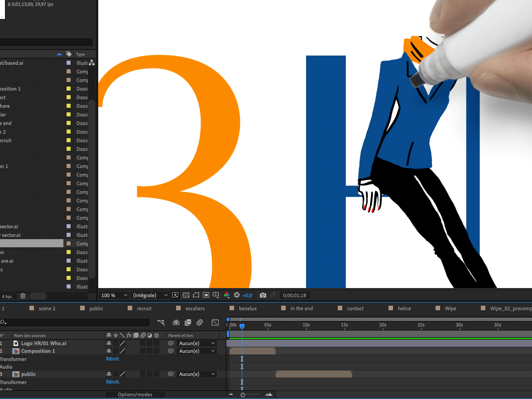The width and height of the screenshot is (532, 399).
Task: Switch to the benelux timeline tab
Action: tap(248, 308)
